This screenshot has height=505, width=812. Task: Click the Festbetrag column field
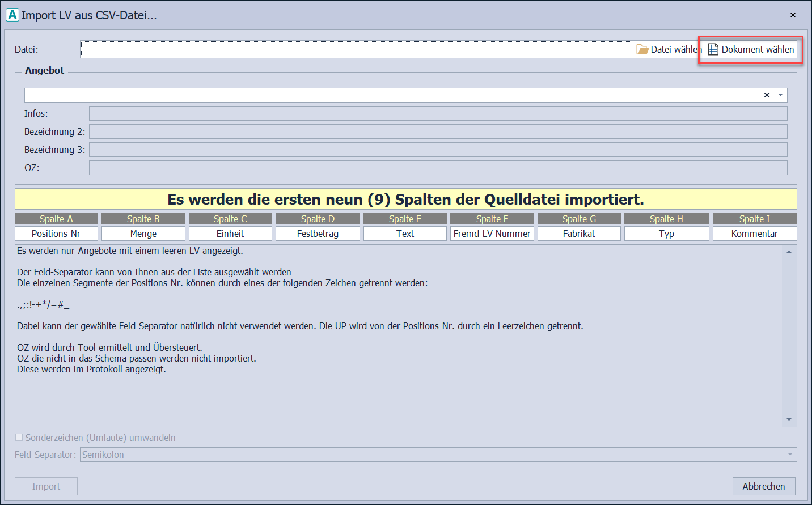click(318, 234)
